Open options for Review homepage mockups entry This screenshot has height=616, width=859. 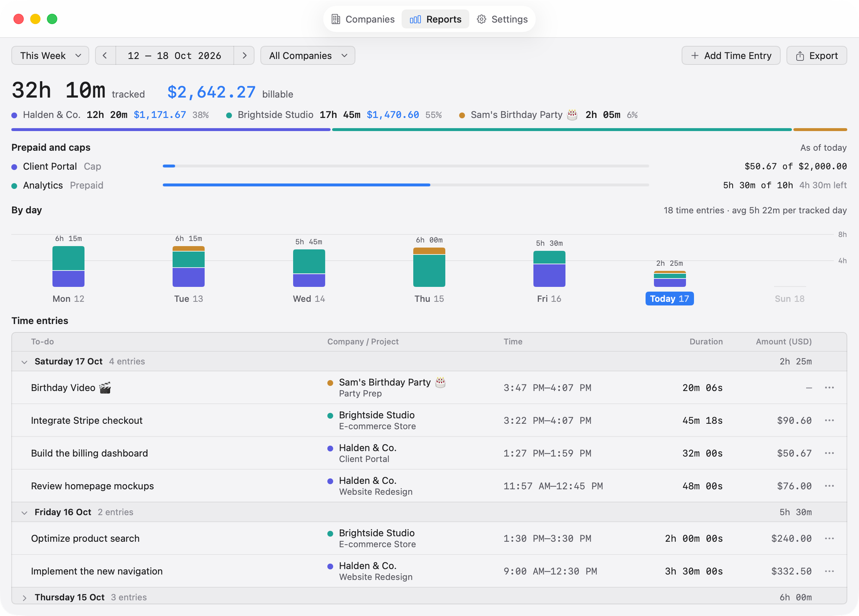pos(829,486)
